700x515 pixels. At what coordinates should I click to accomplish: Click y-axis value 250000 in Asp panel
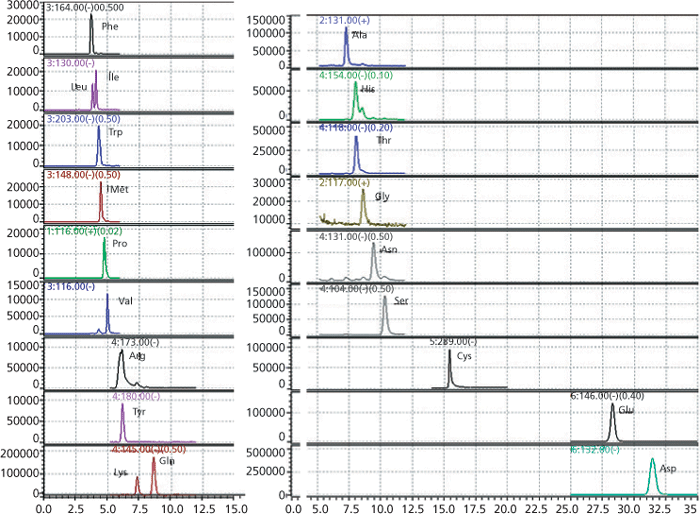tap(266, 471)
